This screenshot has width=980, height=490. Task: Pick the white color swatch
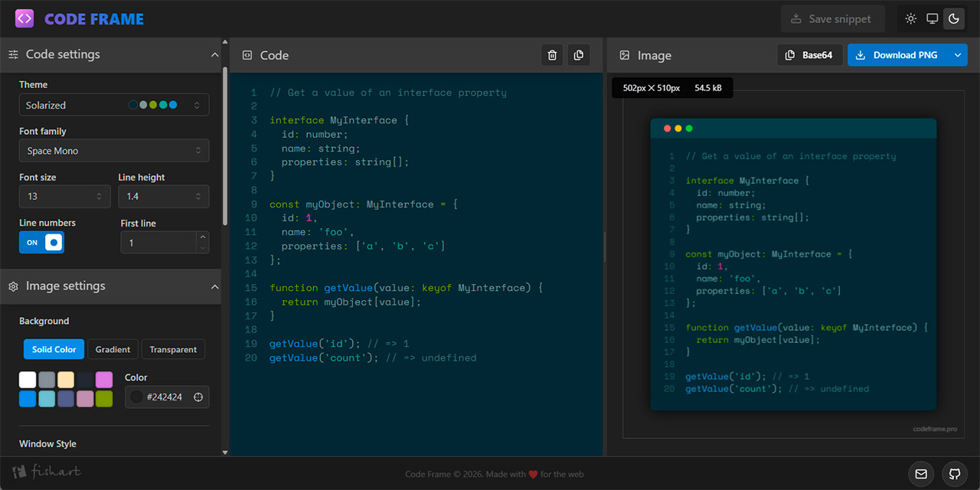[x=28, y=380]
